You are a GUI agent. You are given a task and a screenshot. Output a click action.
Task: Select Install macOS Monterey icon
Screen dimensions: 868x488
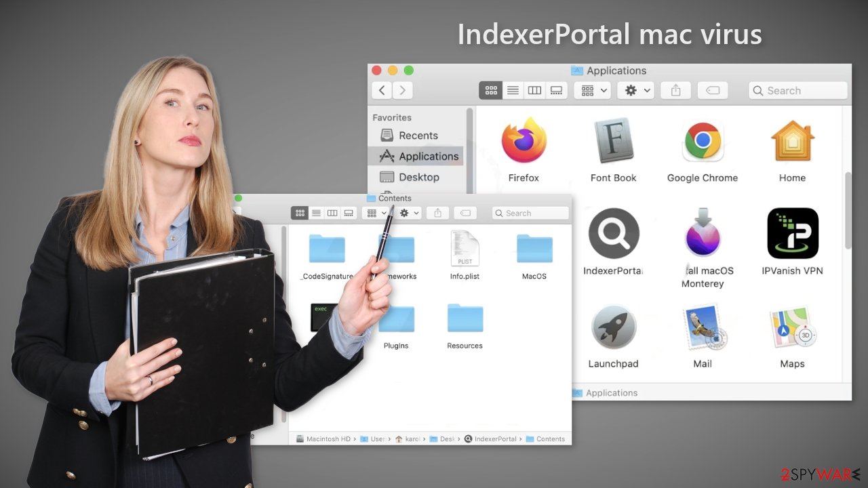point(703,234)
